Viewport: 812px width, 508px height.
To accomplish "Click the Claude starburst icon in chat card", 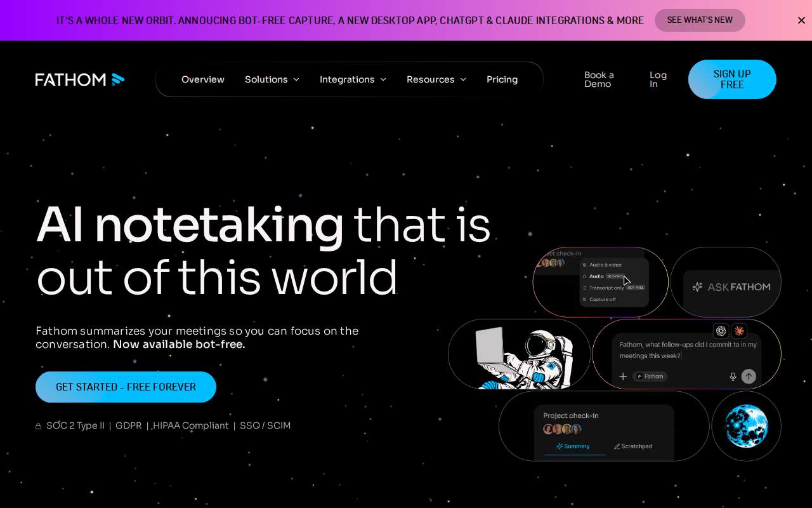I will tap(739, 331).
